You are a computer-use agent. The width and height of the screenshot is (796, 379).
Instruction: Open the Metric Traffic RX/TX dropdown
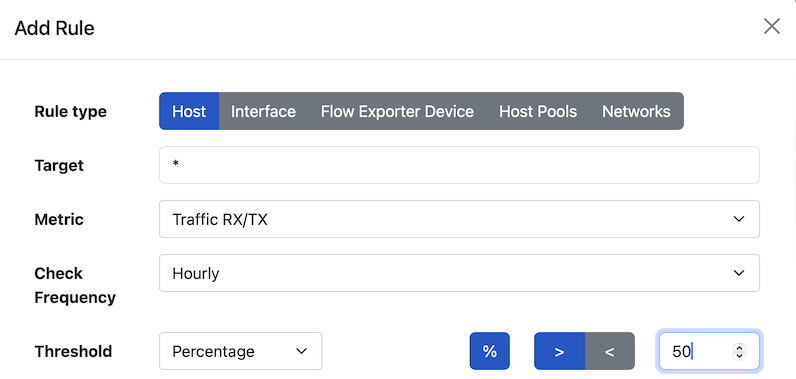(459, 219)
